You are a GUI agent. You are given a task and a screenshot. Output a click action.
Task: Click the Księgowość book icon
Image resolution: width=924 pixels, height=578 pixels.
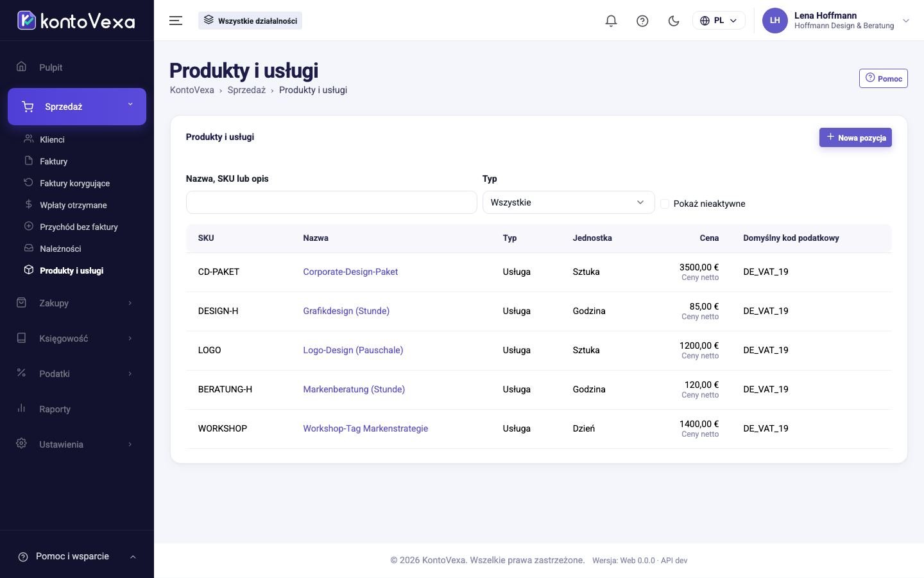[21, 337]
